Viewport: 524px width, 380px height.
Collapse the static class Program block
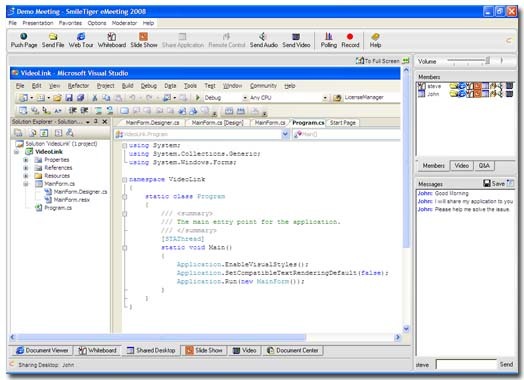(x=124, y=197)
